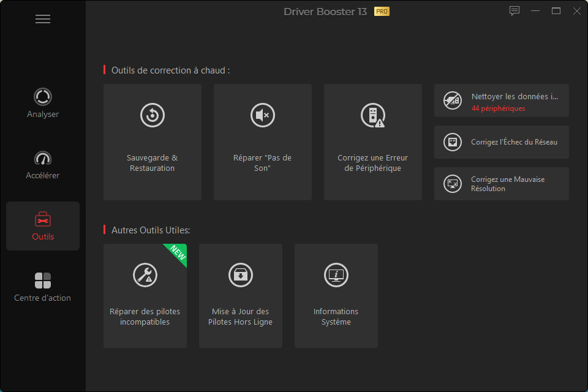588x392 pixels.
Task: Open the feedback chat bubble icon
Action: click(514, 11)
